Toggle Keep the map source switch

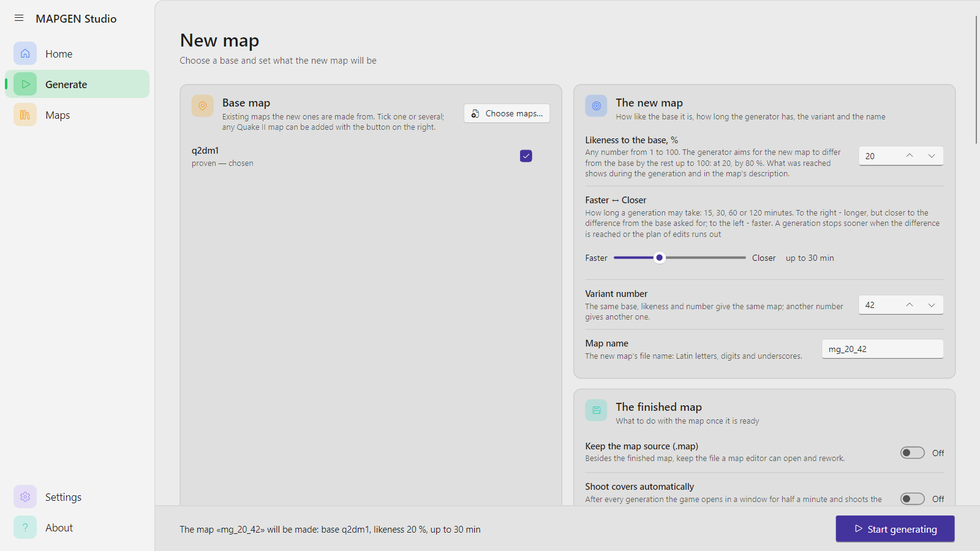coord(913,453)
